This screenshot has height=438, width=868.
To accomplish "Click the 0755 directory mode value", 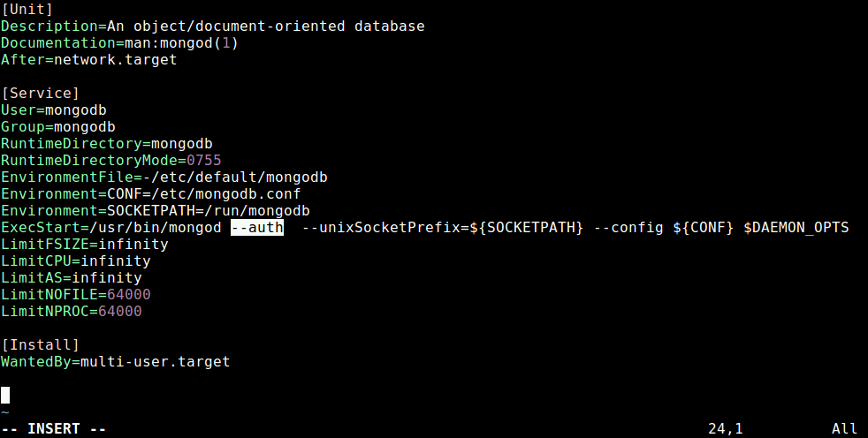I will point(203,161).
